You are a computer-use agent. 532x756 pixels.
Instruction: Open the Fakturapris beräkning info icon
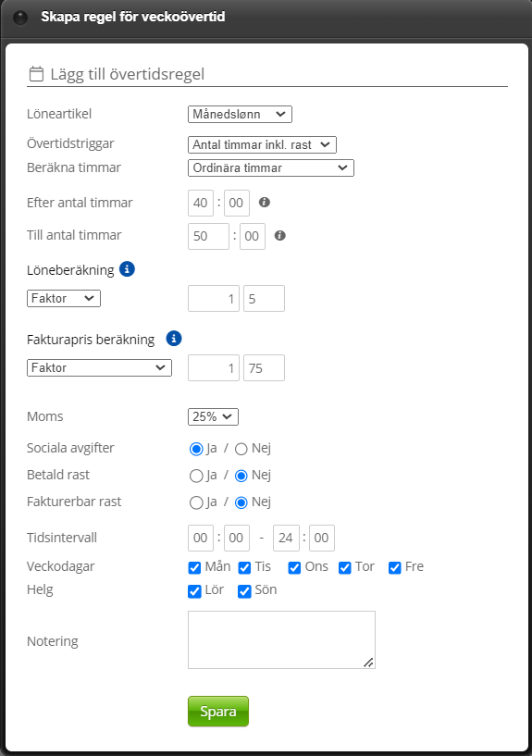174,339
